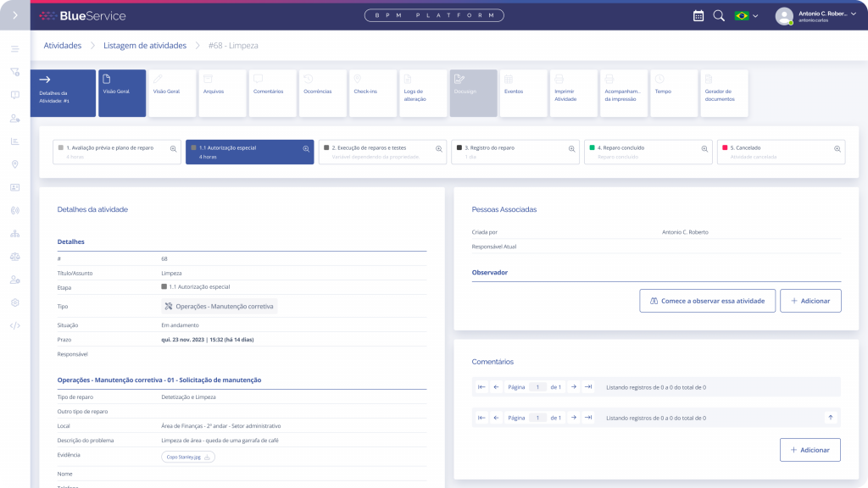Zoom icon on Avaliação prévia stage
This screenshot has height=488, width=868.
(x=173, y=149)
